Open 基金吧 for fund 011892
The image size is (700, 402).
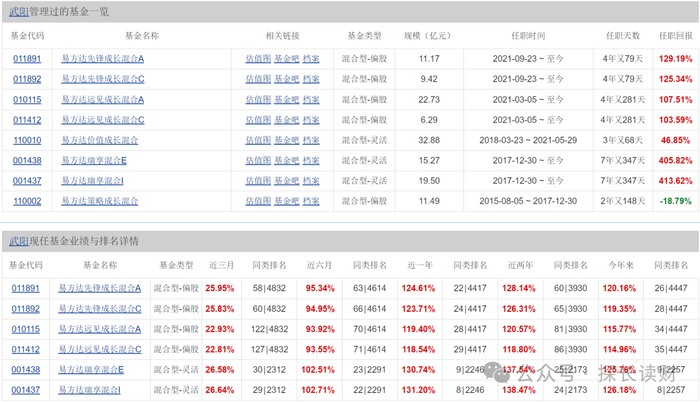(286, 79)
